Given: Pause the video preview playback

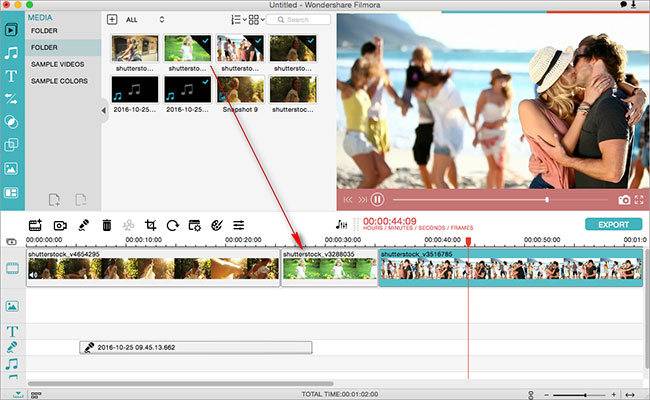Looking at the screenshot, I should coord(378,200).
